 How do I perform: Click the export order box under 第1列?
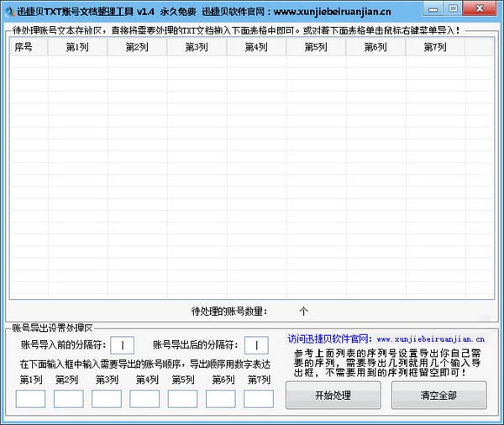pyautogui.click(x=30, y=399)
